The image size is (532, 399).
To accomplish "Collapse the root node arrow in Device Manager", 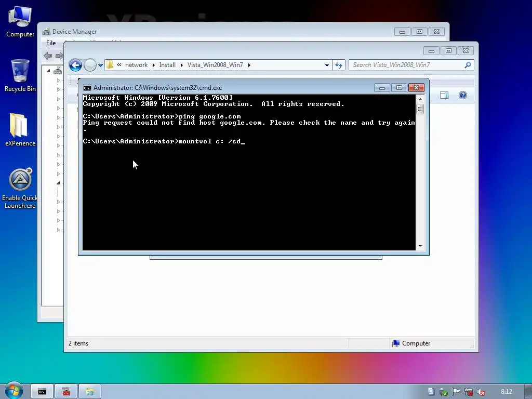I will [x=48, y=71].
